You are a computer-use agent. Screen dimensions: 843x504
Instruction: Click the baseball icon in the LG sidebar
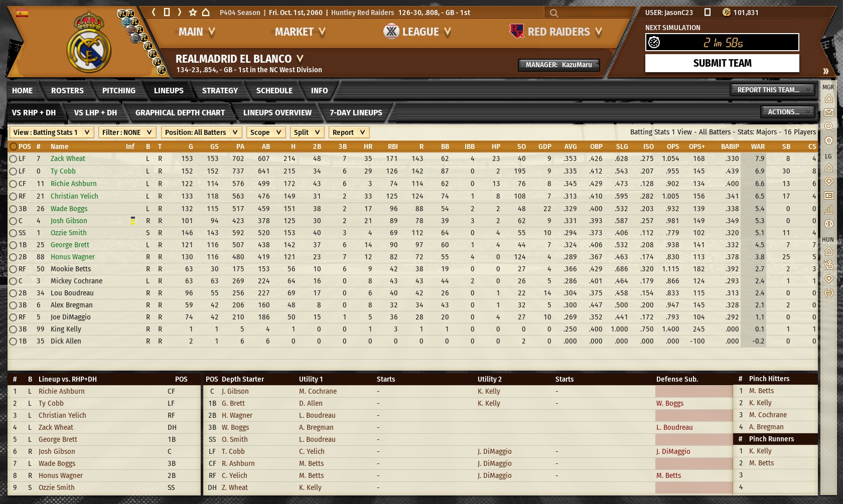coord(828,224)
